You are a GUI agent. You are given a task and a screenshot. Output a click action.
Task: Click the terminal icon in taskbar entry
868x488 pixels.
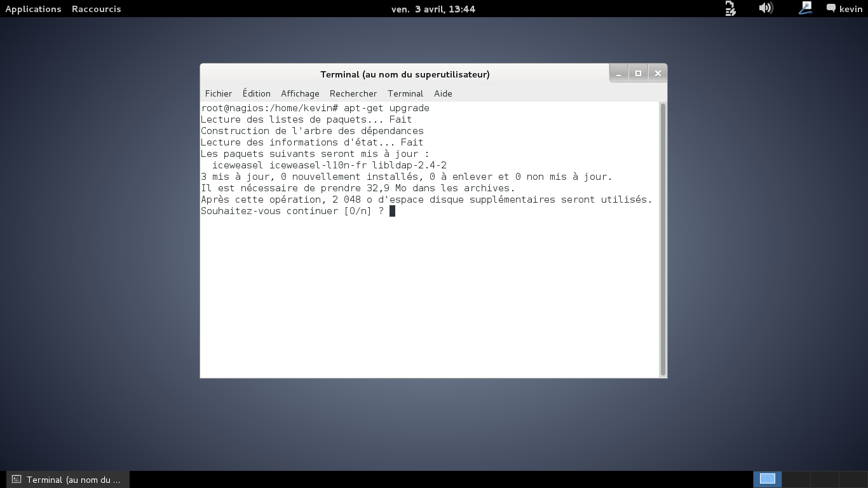17,480
